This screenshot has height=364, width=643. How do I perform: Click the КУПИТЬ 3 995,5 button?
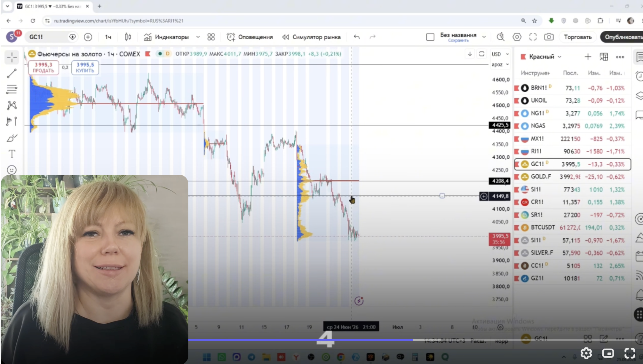85,67
